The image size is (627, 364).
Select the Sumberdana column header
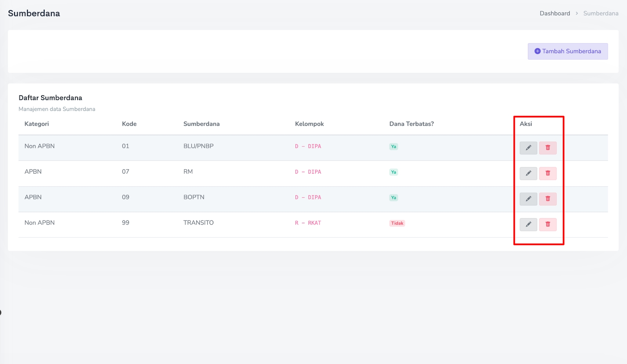(x=201, y=124)
